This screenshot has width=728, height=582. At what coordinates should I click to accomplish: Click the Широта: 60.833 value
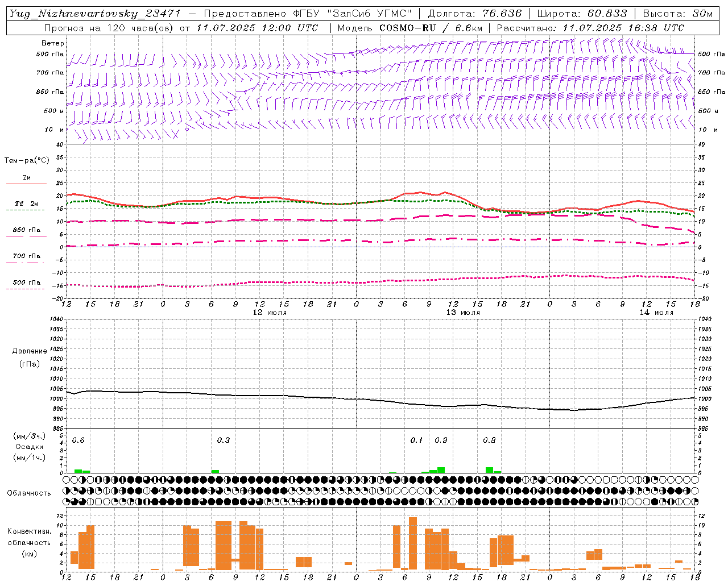coord(582,13)
